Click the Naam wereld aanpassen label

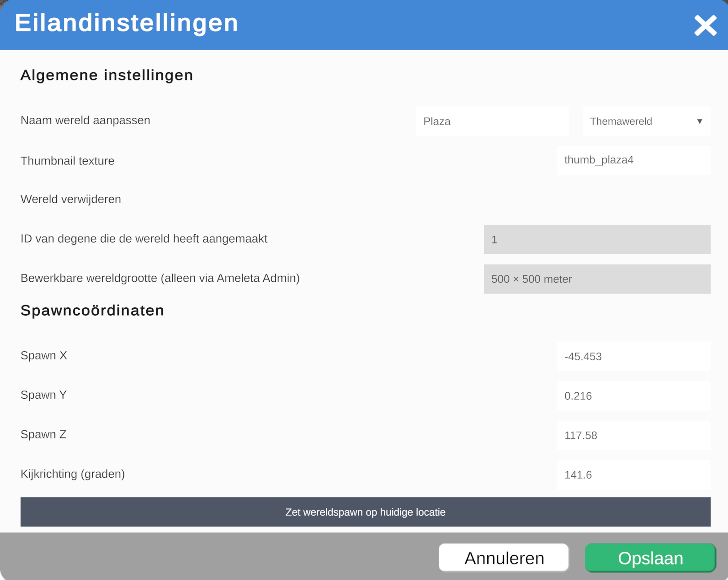point(85,121)
